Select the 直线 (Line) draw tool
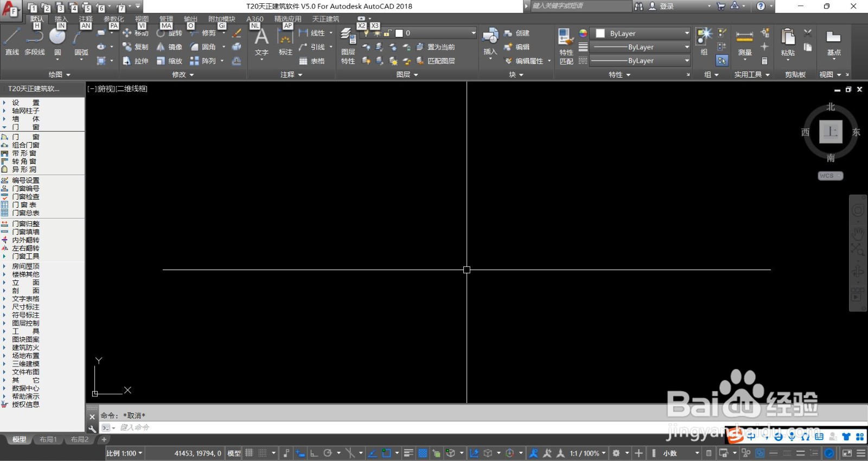The width and height of the screenshot is (868, 461). pyautogui.click(x=12, y=42)
